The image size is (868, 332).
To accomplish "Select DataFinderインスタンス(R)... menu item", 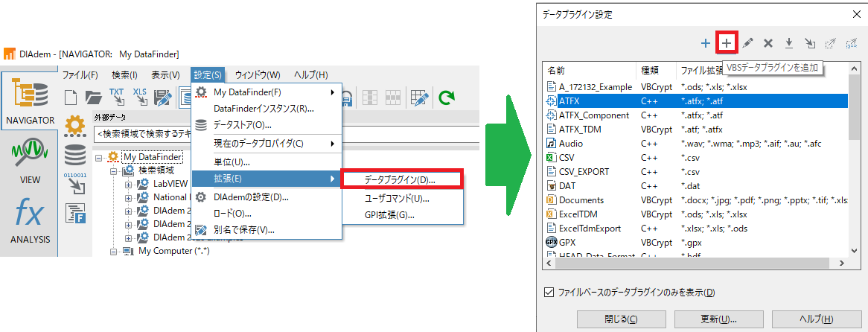I will tap(267, 109).
